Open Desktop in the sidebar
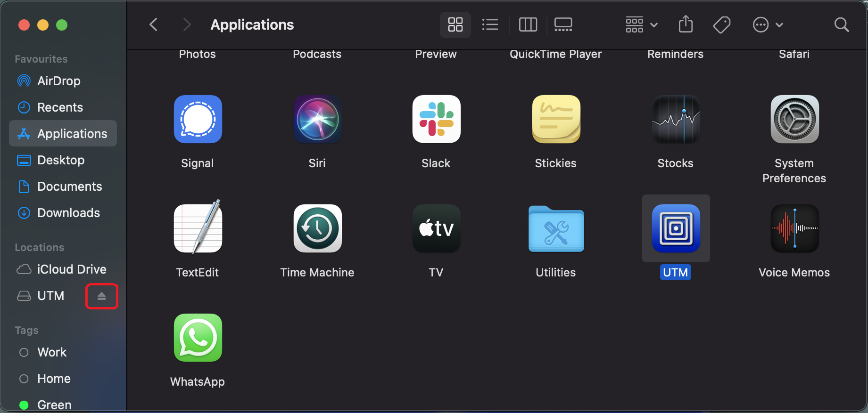This screenshot has width=868, height=413. click(63, 160)
